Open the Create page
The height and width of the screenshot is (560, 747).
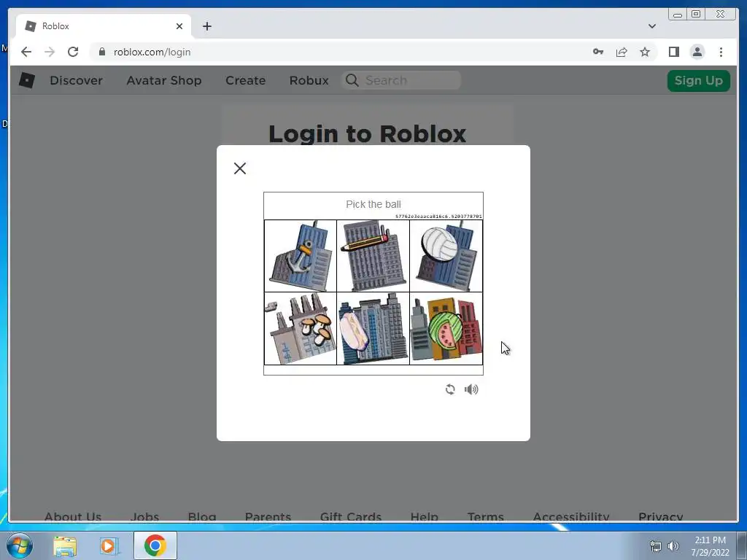[x=245, y=80]
